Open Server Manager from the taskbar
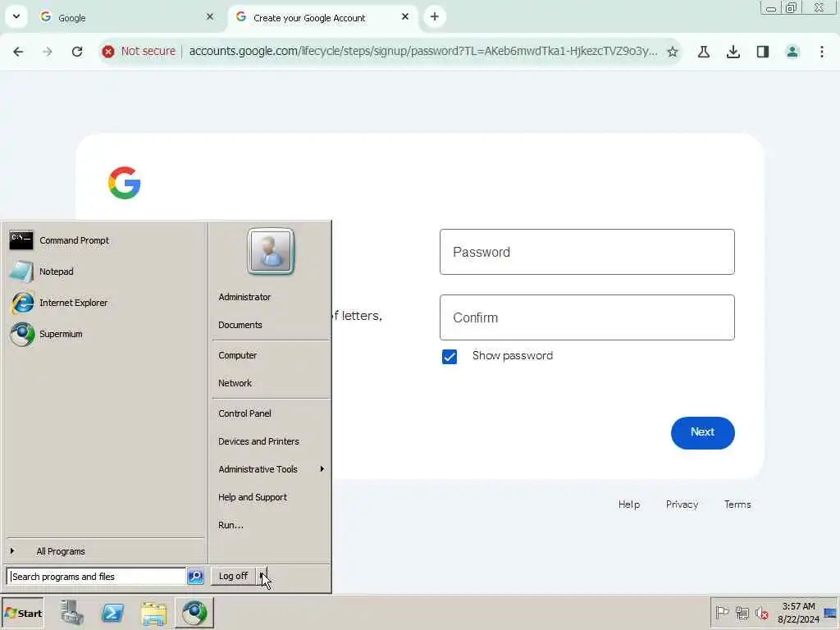The image size is (840, 630). 72,613
